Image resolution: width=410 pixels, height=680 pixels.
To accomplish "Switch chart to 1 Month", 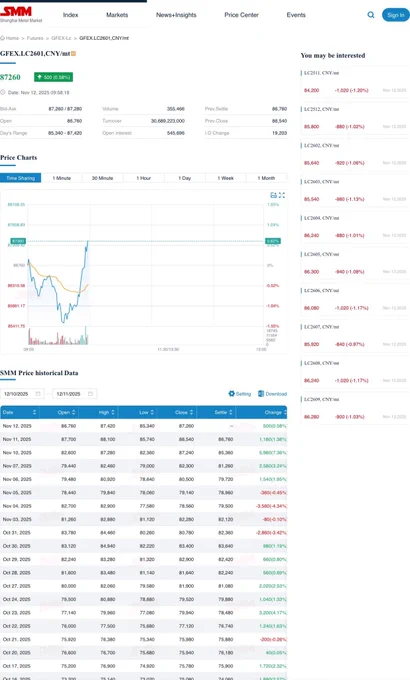I will click(266, 178).
